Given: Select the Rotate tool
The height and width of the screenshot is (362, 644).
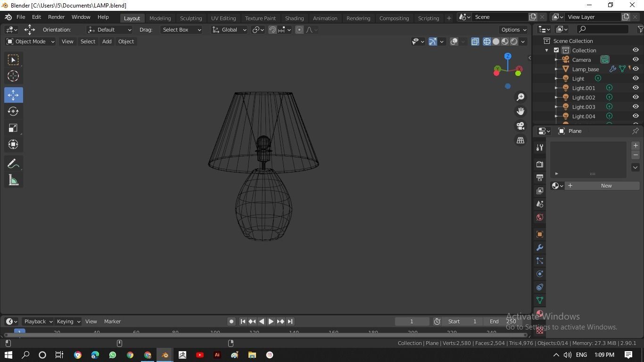Looking at the screenshot, I should point(13,111).
